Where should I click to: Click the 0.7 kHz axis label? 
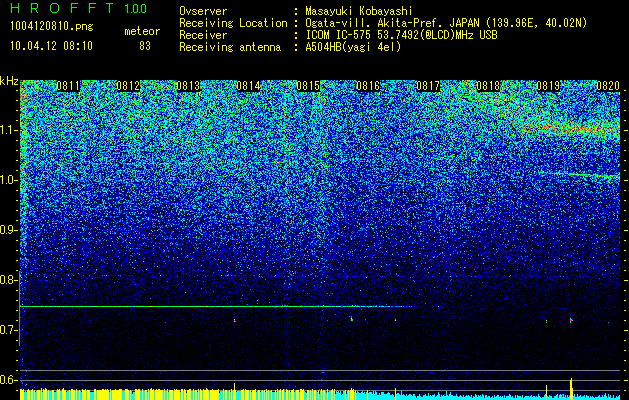[x=8, y=330]
